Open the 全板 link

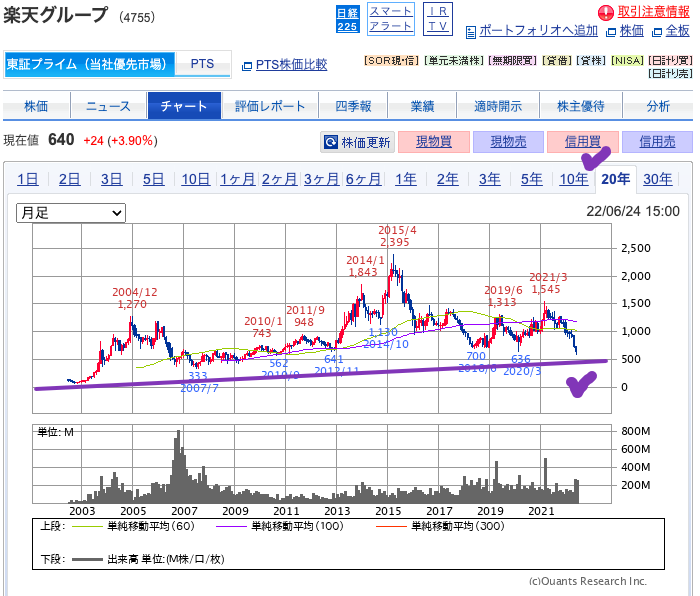(677, 31)
